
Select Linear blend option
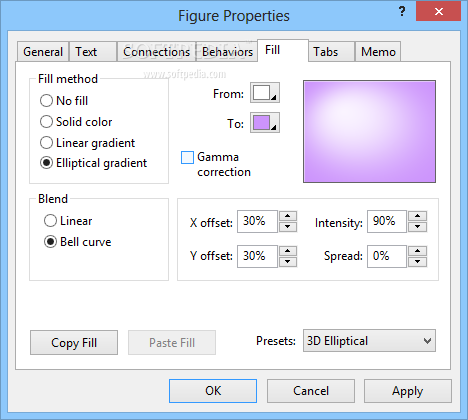50,221
